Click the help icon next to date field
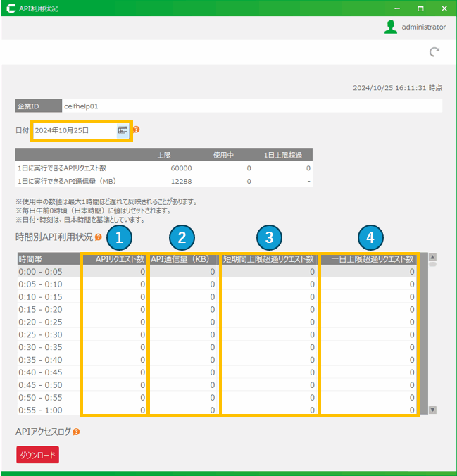The image size is (457, 476). pos(137,130)
